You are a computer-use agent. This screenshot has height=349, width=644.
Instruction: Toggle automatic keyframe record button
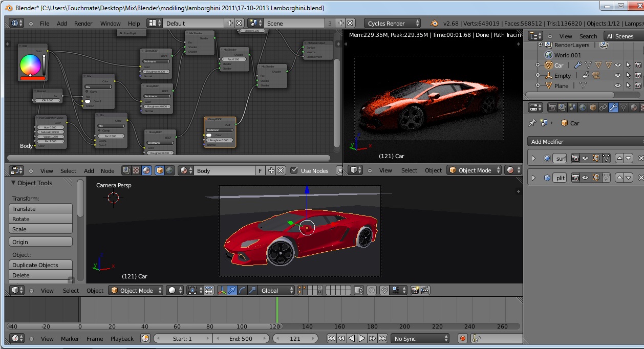[463, 338]
